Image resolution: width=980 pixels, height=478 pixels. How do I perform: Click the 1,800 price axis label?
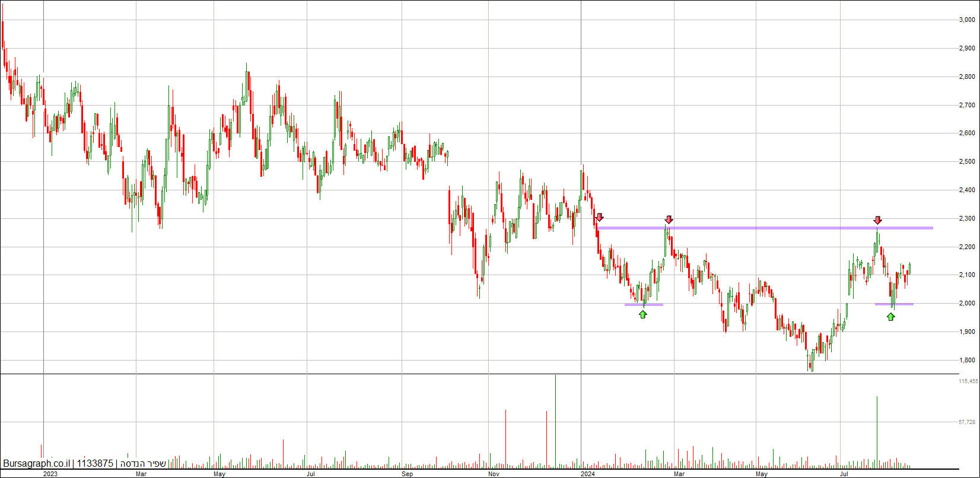967,360
